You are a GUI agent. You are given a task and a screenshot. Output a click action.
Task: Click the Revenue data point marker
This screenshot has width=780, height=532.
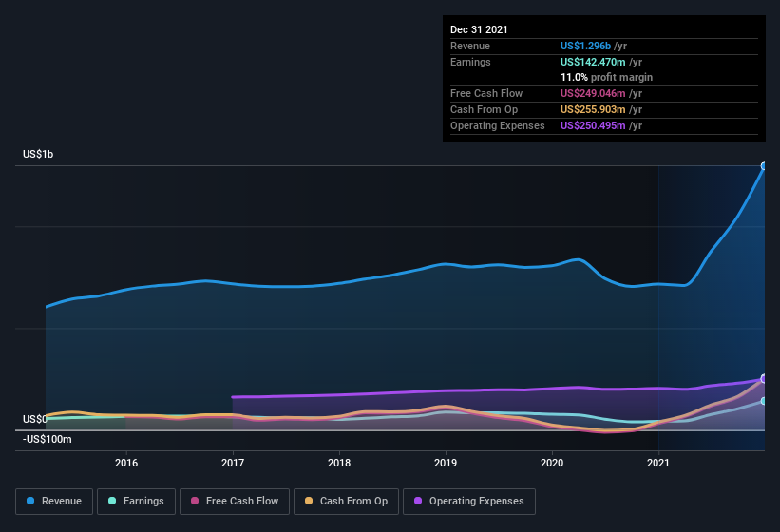764,166
